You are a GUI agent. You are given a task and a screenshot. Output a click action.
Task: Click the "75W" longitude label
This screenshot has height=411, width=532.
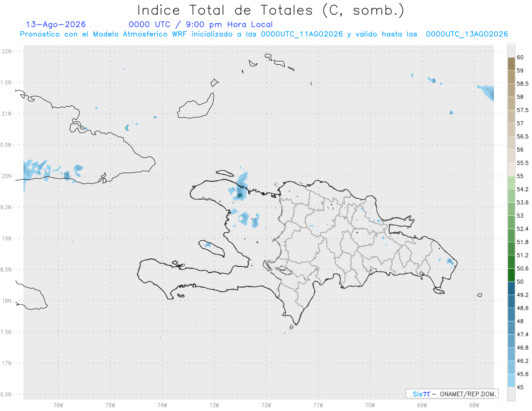pyautogui.click(x=110, y=405)
